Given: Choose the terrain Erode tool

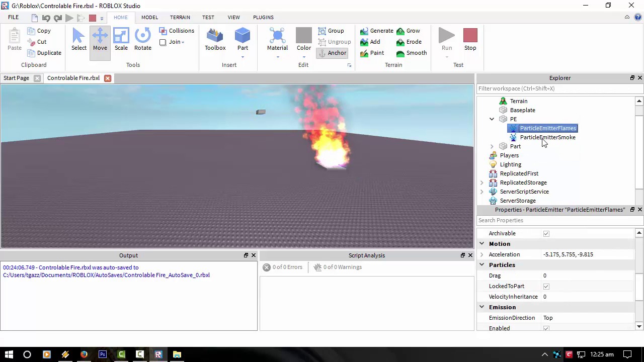Looking at the screenshot, I should click(409, 42).
